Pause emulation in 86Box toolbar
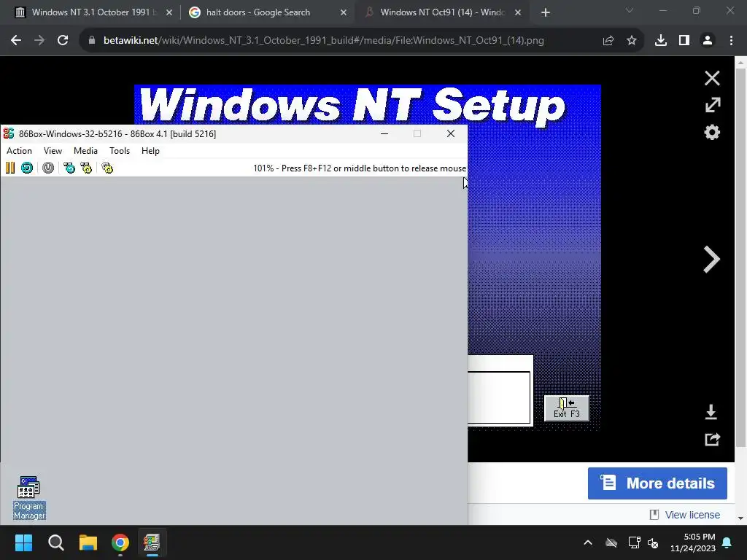 pyautogui.click(x=10, y=168)
